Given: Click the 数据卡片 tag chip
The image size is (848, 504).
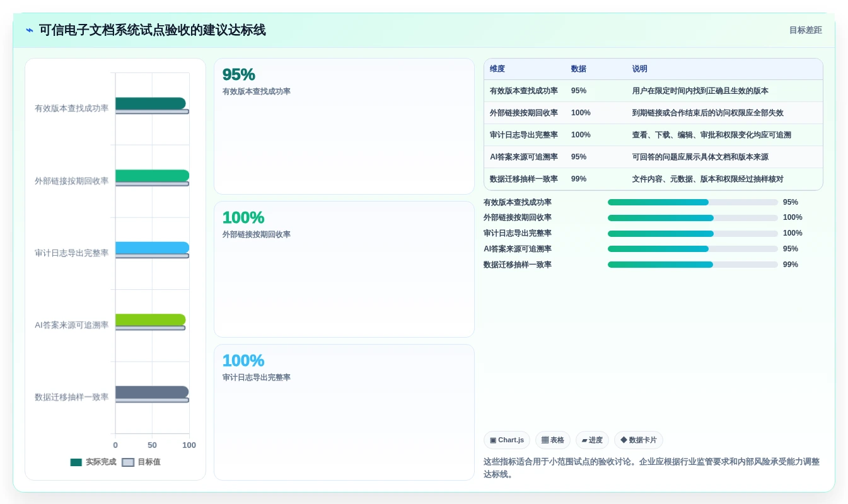Looking at the screenshot, I should coord(639,440).
